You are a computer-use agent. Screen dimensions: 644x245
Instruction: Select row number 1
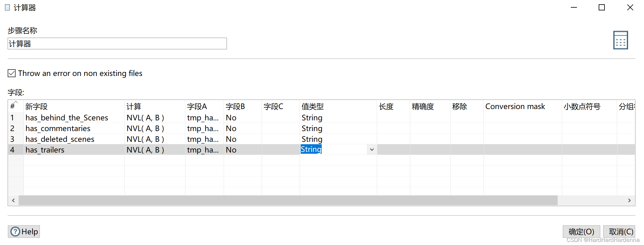pyautogui.click(x=16, y=118)
